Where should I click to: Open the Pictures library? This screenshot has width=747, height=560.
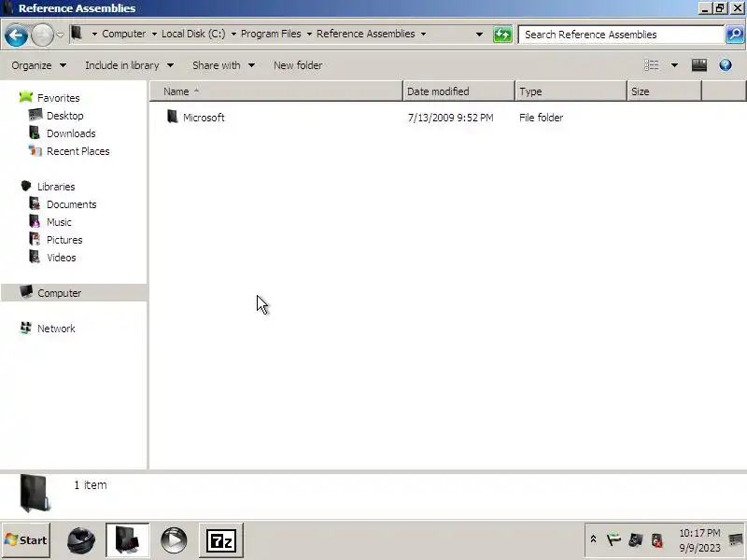point(64,240)
